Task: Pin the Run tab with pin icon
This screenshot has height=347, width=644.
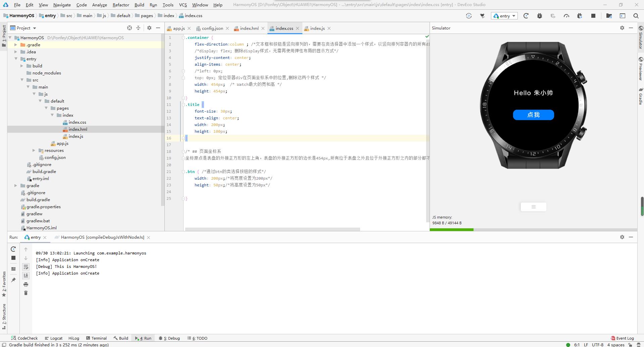Action: click(x=13, y=280)
